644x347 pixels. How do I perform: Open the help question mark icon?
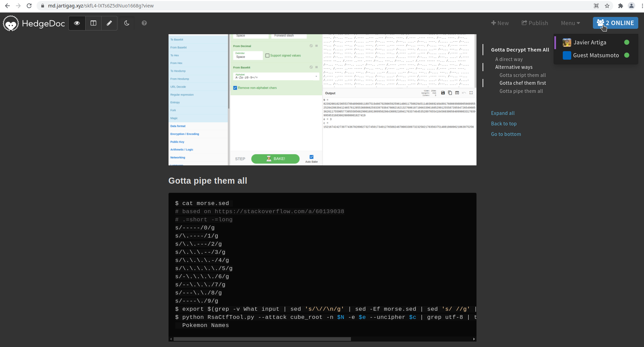[144, 23]
